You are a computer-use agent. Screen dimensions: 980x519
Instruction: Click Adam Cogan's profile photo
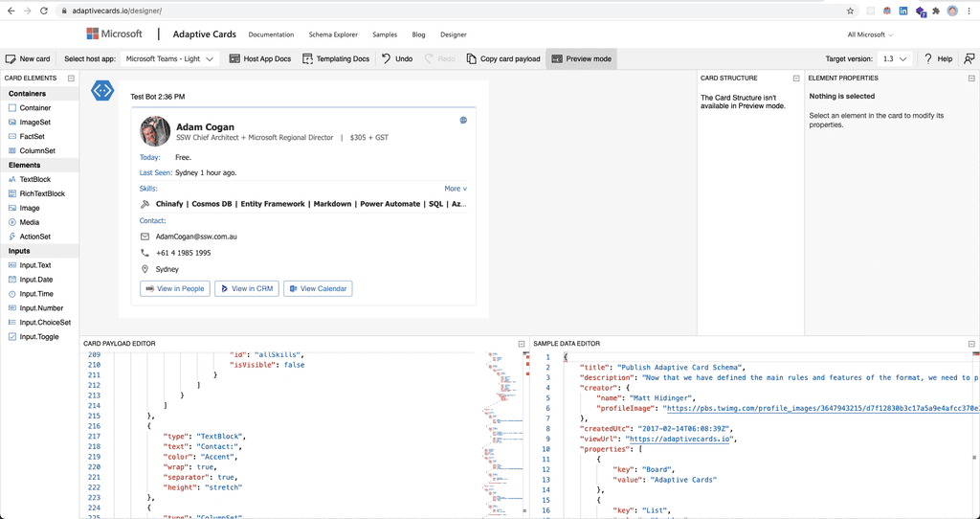(x=155, y=131)
